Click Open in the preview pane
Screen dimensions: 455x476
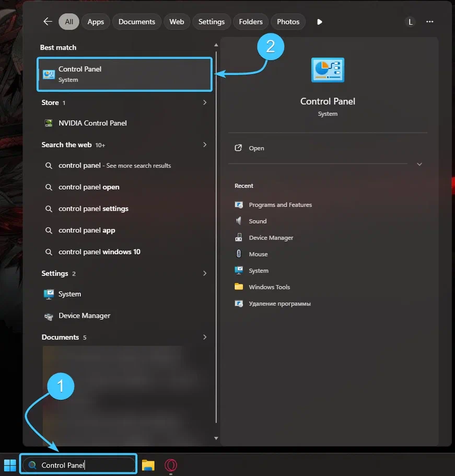coord(256,148)
